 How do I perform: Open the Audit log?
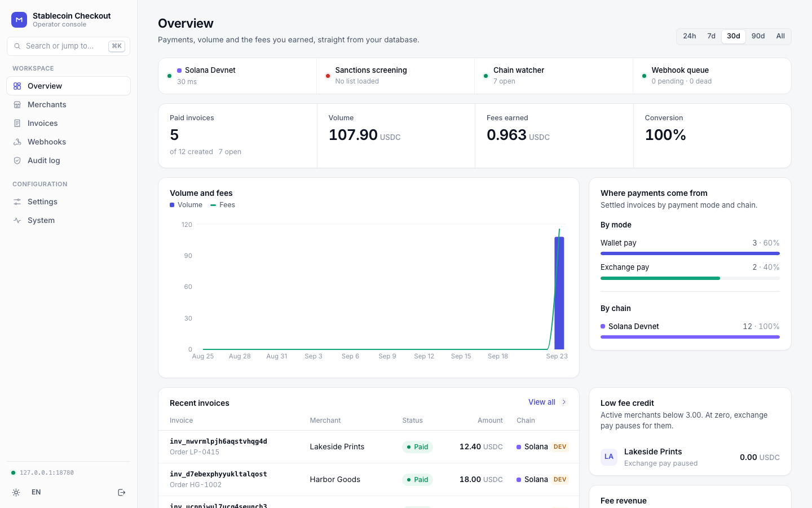(68, 161)
